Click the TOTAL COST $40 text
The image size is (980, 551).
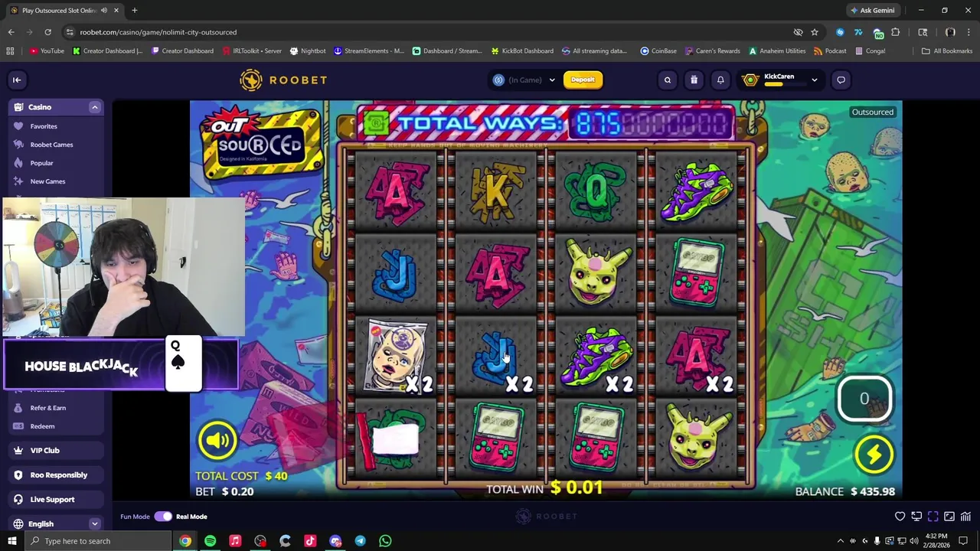point(241,476)
